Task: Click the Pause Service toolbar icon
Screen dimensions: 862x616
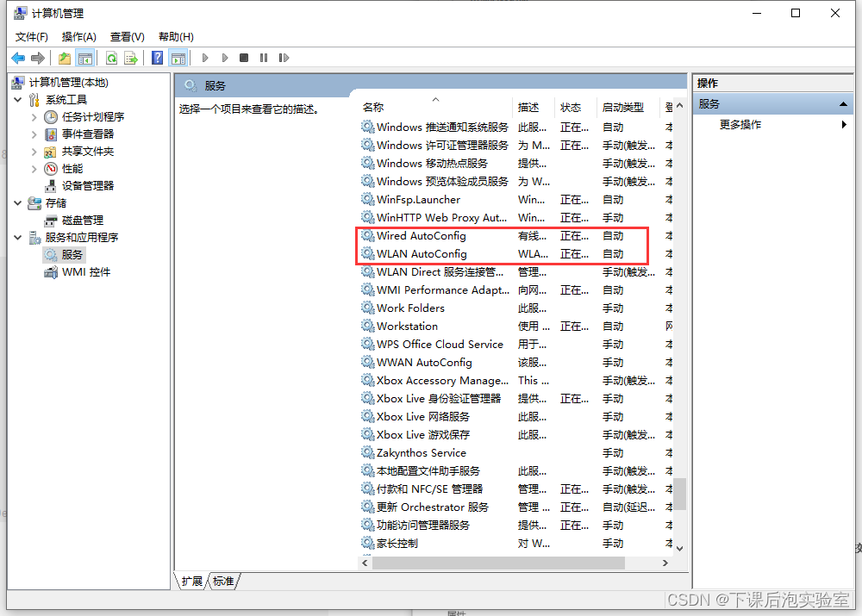Action: pos(264,58)
